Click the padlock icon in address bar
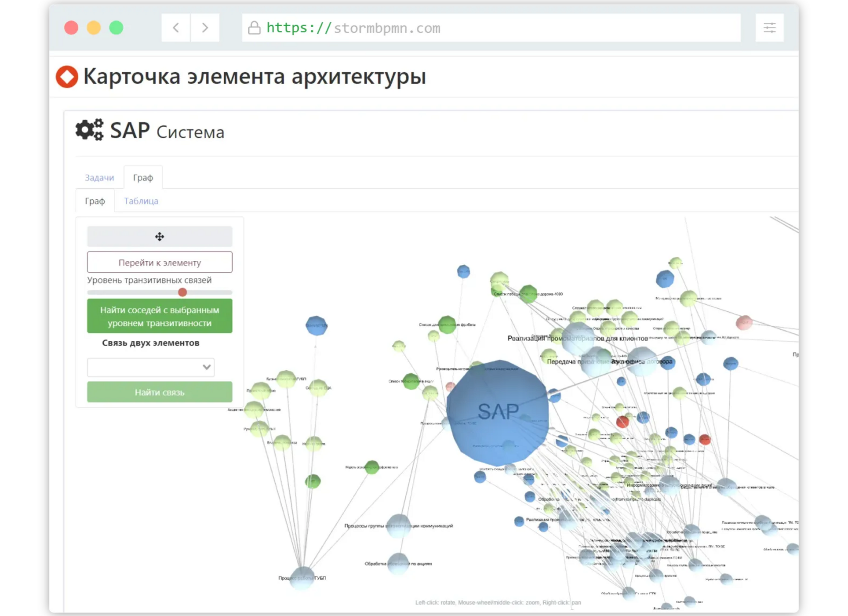This screenshot has width=848, height=616. click(x=254, y=28)
